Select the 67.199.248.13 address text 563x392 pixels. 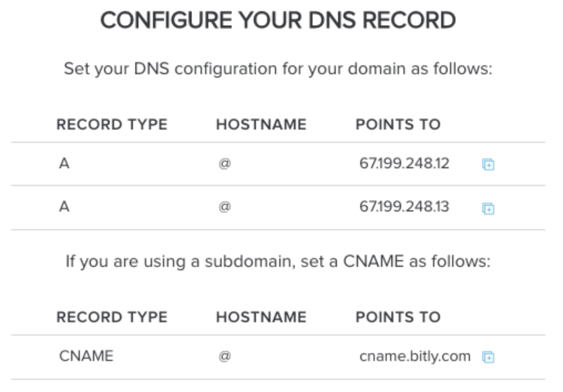point(405,207)
